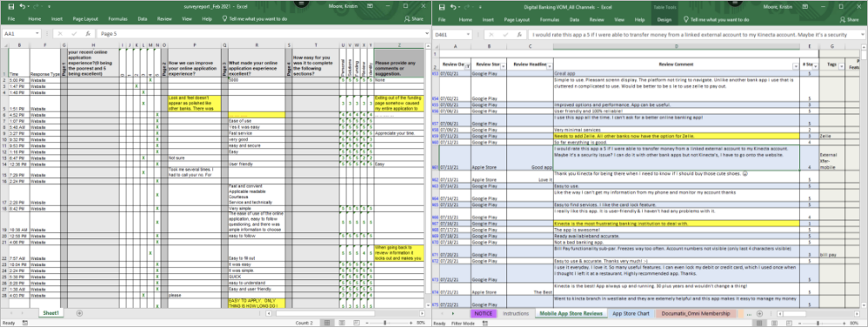Open Review Comment column filter dropdown

[x=797, y=66]
